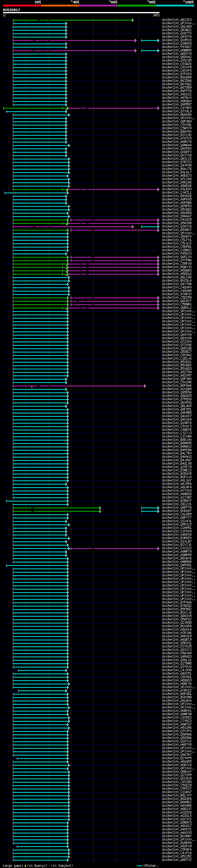The width and height of the screenshot is (197, 868).
Task: Open hit UniRef100_Q7X9L9
Action: (x=177, y=111)
